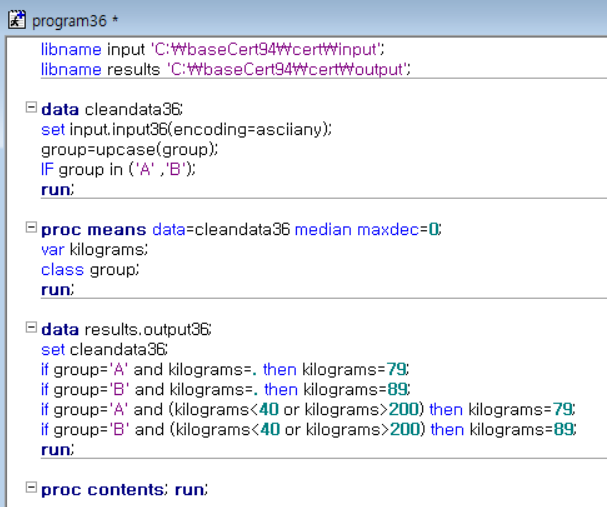Click the group='A' range check line
This screenshot has width=607, height=507.
tap(309, 409)
